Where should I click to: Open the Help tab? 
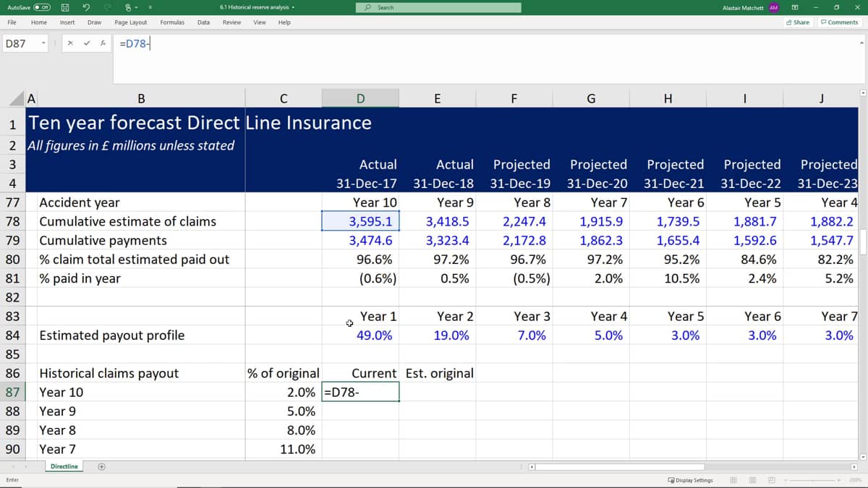tap(284, 22)
